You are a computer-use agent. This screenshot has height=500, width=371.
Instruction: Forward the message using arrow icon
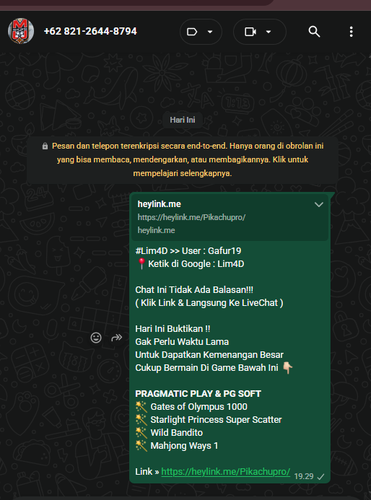click(116, 338)
